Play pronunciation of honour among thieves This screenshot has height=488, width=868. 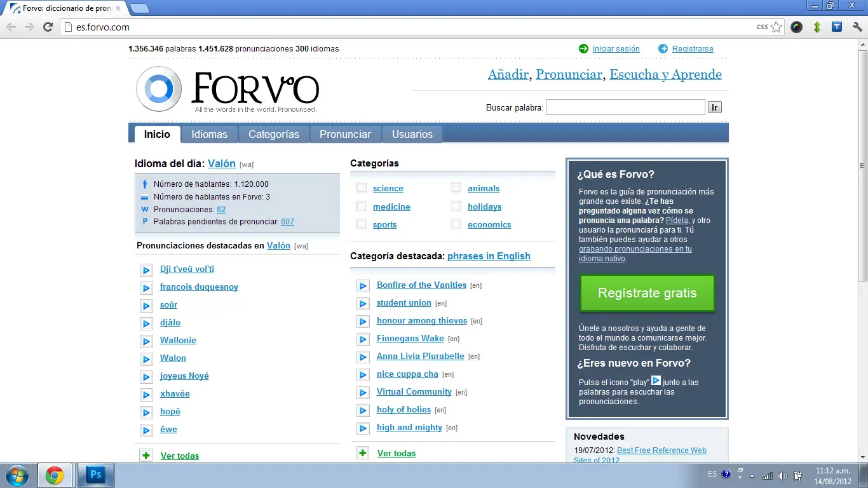click(x=363, y=322)
